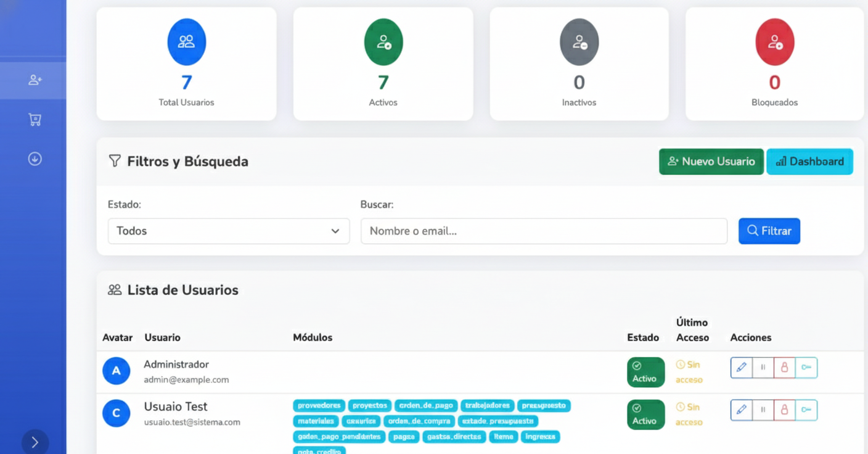
Task: Pause the Administrador account with the suspend icon
Action: [763, 368]
